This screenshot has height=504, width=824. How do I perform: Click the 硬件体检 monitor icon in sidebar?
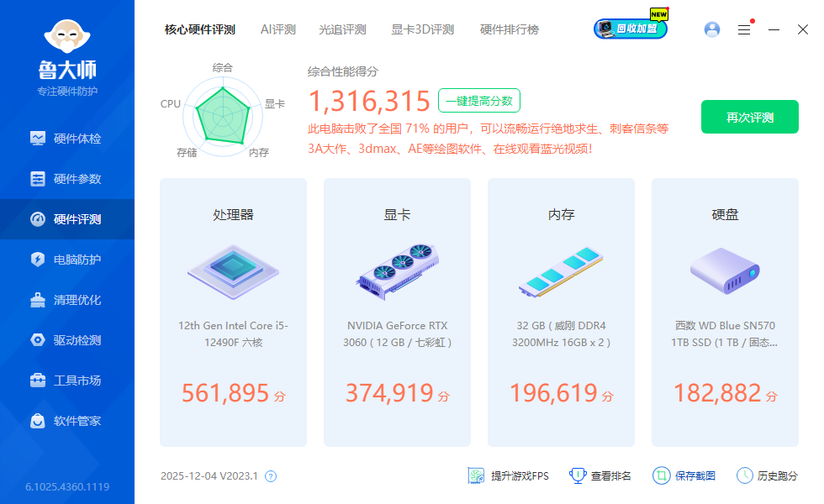click(x=38, y=139)
